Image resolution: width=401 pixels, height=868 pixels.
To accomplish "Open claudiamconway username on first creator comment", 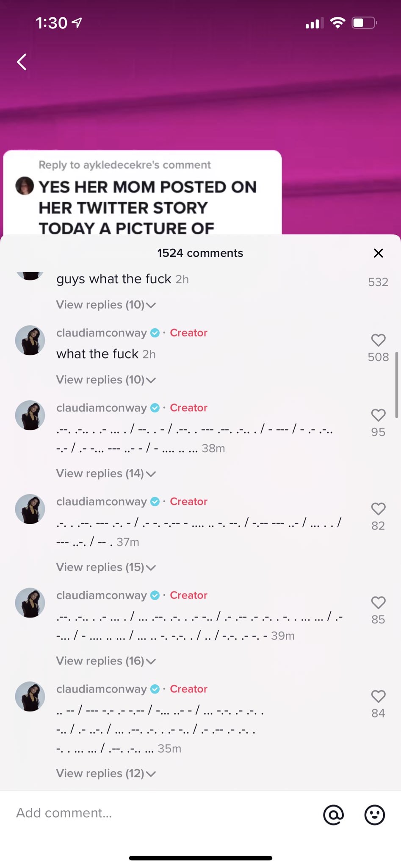I will [x=102, y=333].
